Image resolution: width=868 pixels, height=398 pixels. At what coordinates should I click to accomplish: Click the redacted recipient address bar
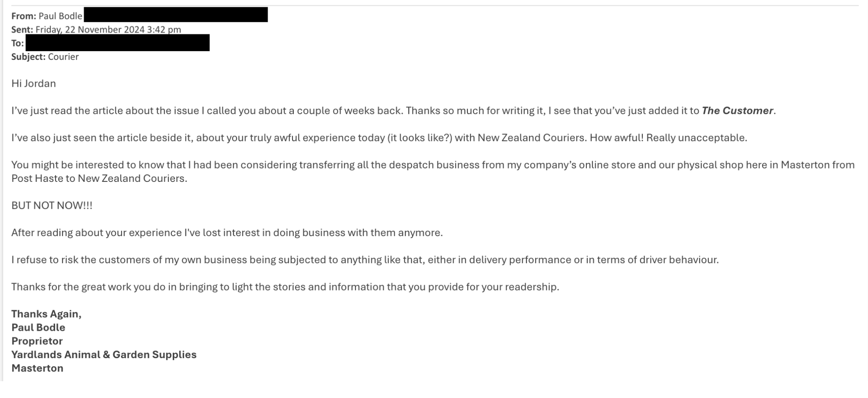[118, 43]
